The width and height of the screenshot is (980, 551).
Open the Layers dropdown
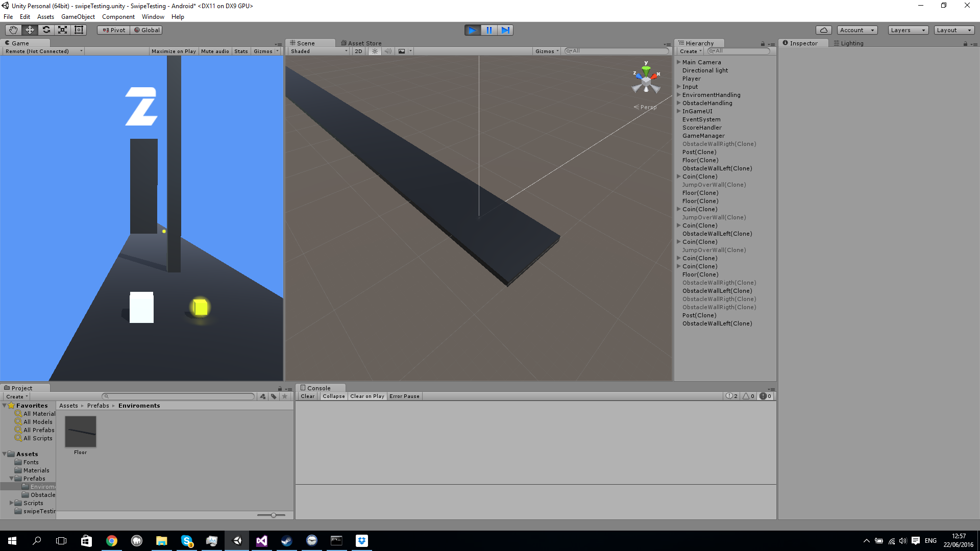(x=908, y=30)
